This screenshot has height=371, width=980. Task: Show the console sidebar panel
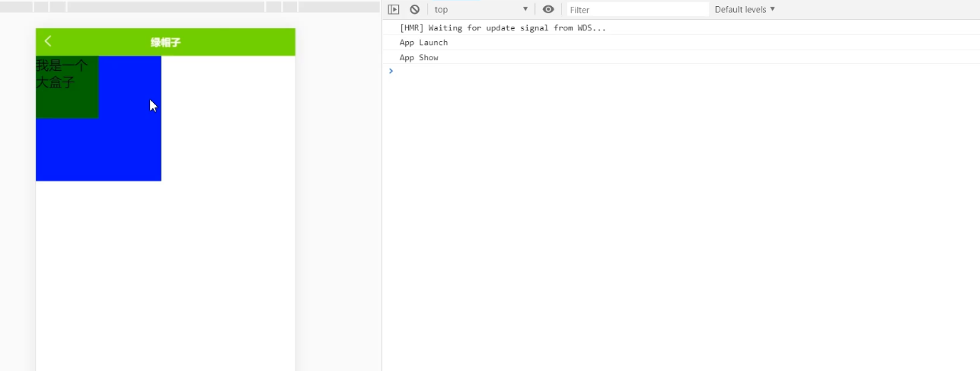tap(394, 9)
